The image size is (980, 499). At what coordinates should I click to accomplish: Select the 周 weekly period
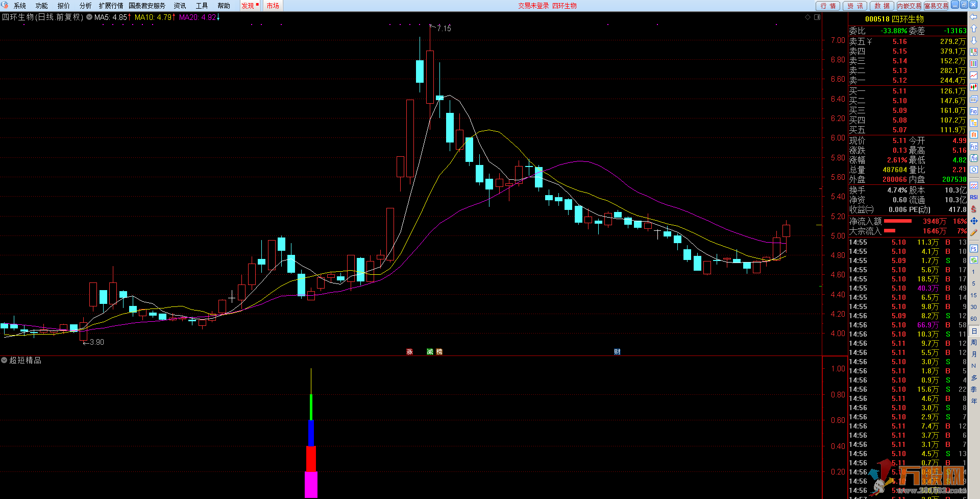pyautogui.click(x=974, y=343)
